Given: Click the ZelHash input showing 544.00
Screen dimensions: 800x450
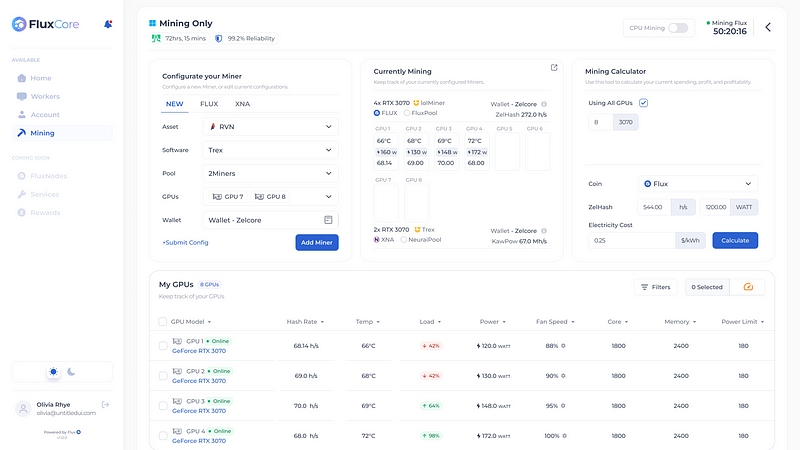Looking at the screenshot, I should pos(654,207).
